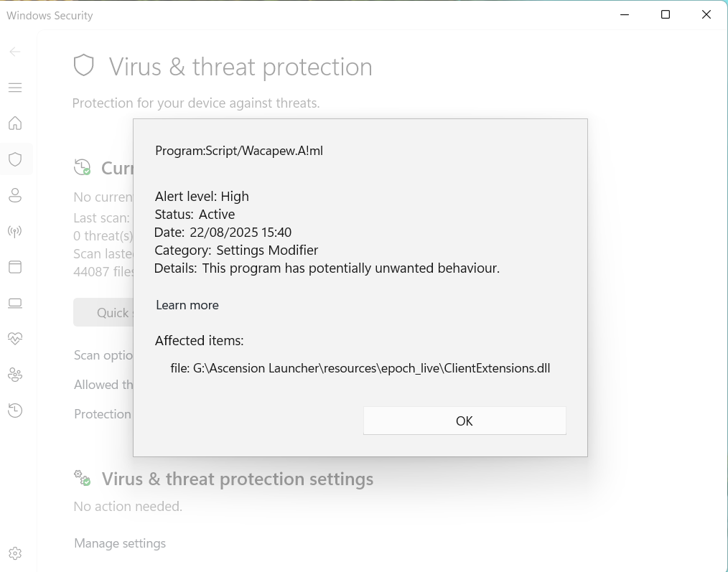Open Device performance & health icon
Screen dimensions: 728x572
point(15,339)
